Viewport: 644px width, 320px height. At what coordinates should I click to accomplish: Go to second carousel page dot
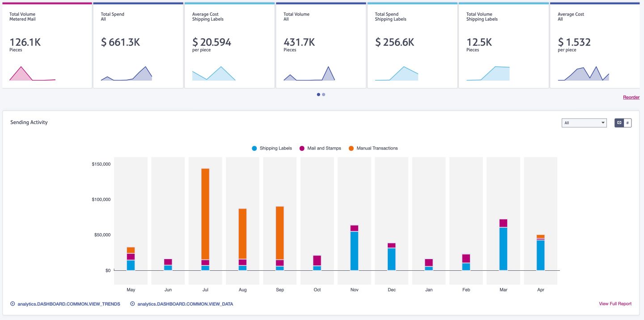[x=324, y=94]
